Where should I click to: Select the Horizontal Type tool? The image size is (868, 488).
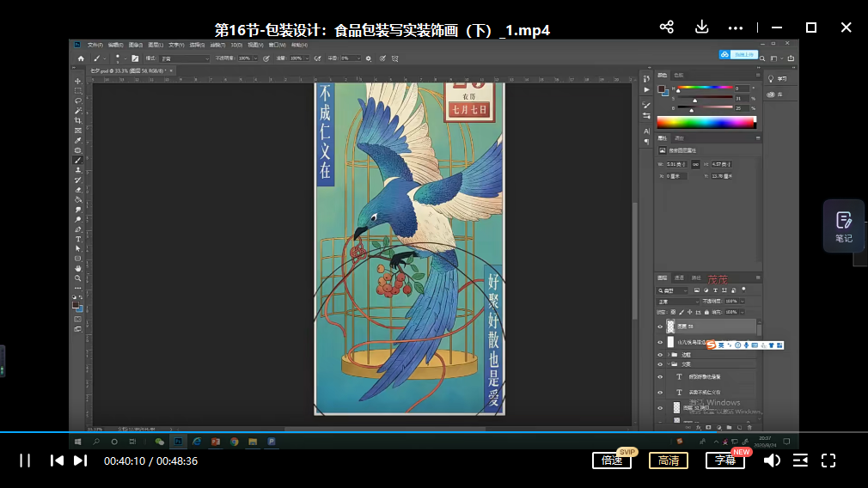(x=78, y=240)
